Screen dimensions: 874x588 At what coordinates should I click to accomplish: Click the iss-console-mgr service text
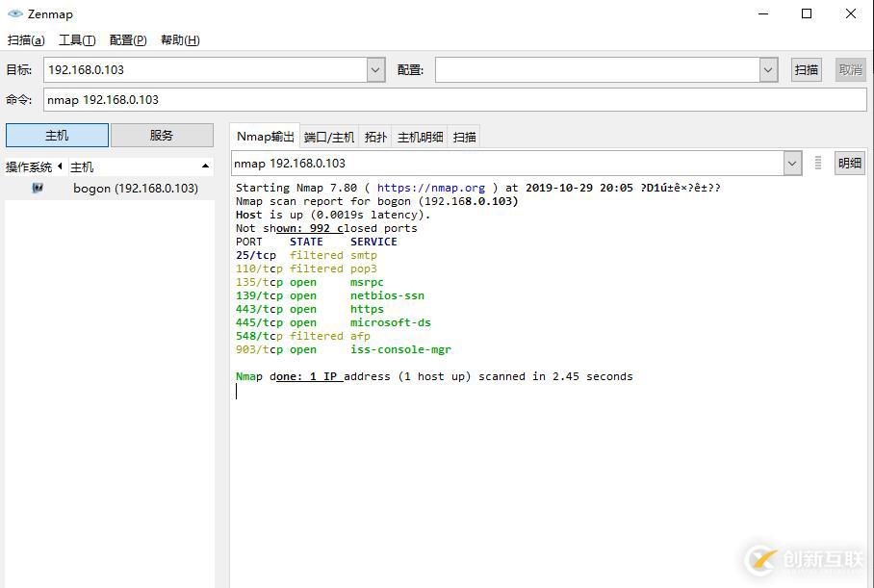[x=400, y=350]
